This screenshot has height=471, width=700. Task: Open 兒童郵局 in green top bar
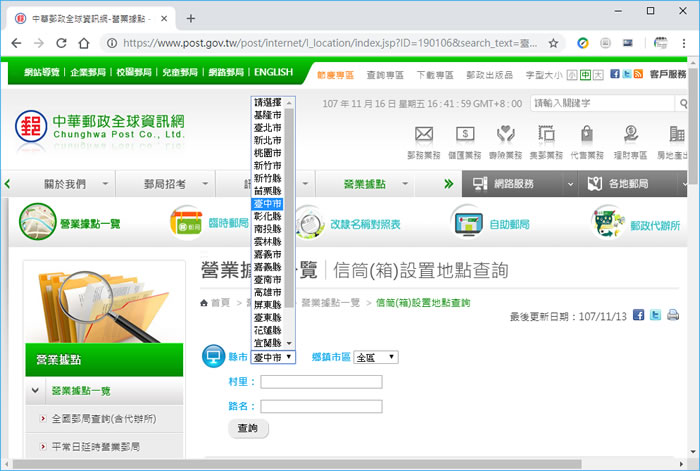180,72
